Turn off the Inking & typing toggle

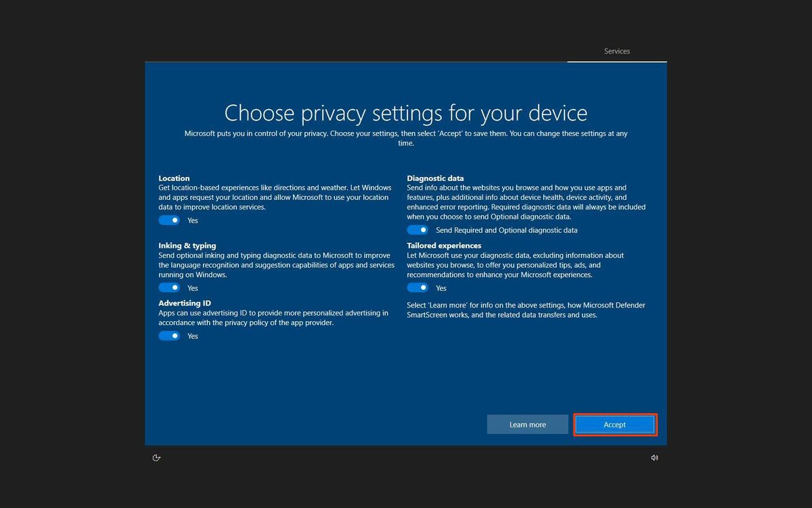tap(168, 287)
